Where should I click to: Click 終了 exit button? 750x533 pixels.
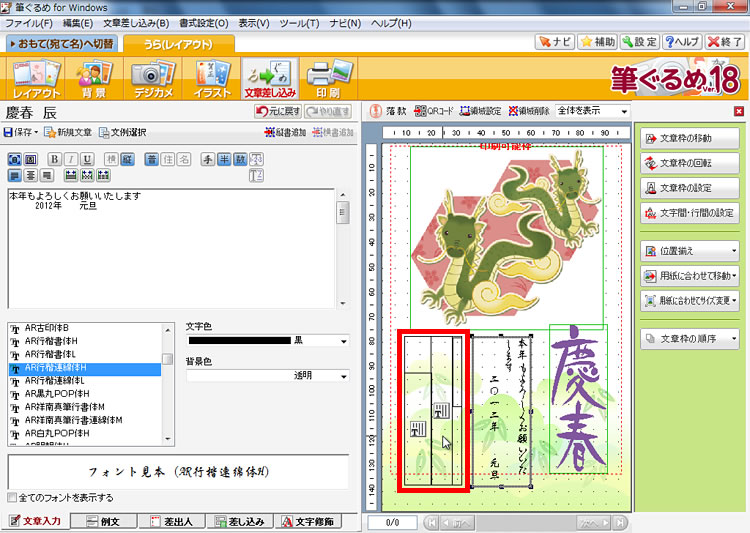coord(725,42)
